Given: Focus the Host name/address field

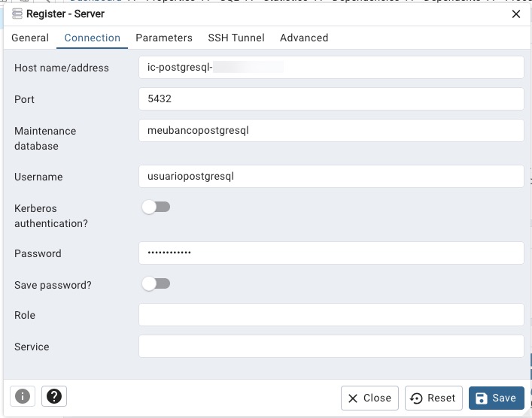Looking at the screenshot, I should 332,68.
